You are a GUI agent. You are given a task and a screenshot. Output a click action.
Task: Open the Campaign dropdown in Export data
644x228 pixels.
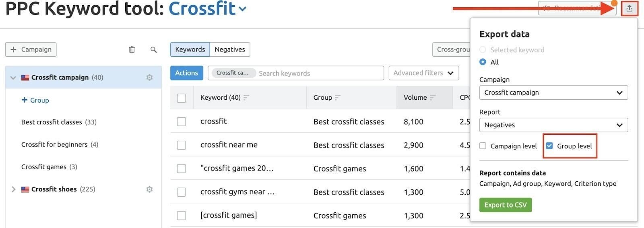(x=553, y=92)
